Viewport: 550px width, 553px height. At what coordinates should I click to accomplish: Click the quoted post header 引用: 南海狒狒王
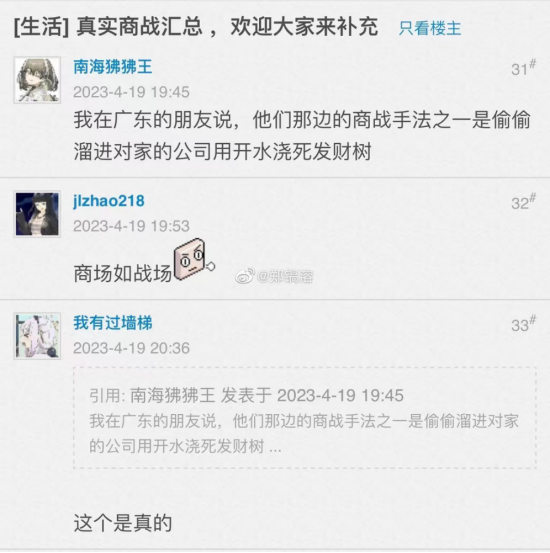(152, 395)
